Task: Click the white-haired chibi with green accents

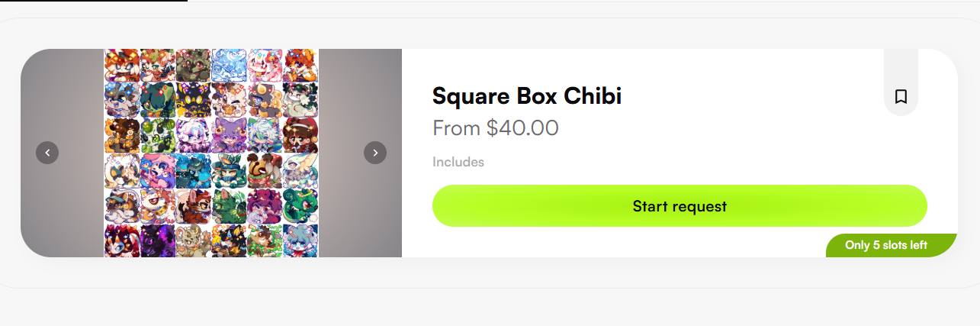Action: click(x=265, y=134)
